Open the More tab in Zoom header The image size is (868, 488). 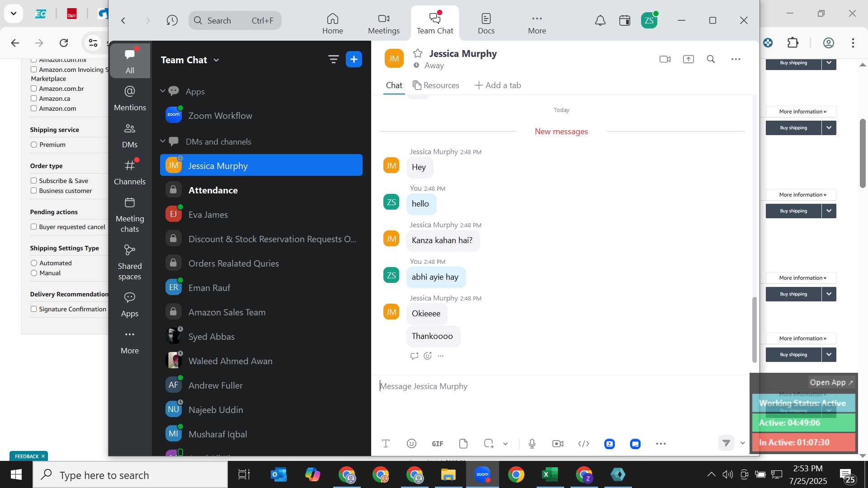click(537, 23)
